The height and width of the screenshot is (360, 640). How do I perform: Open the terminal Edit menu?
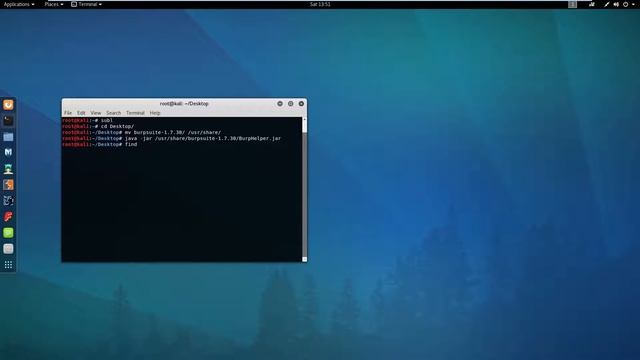tap(81, 113)
